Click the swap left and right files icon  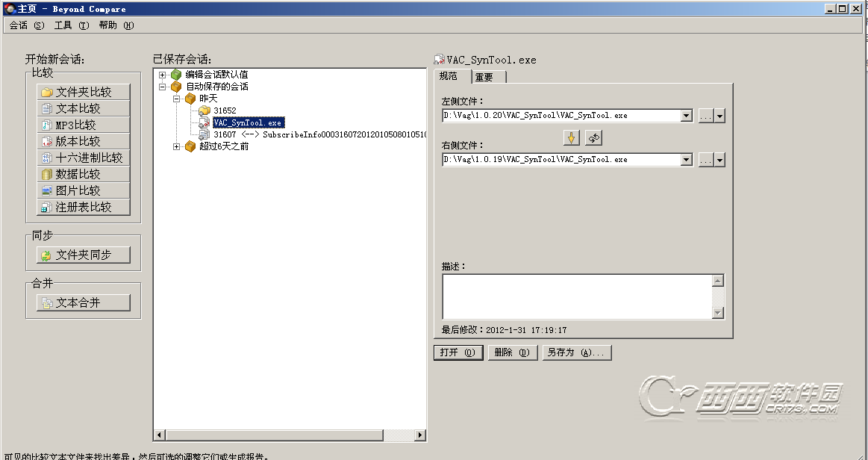coord(593,138)
